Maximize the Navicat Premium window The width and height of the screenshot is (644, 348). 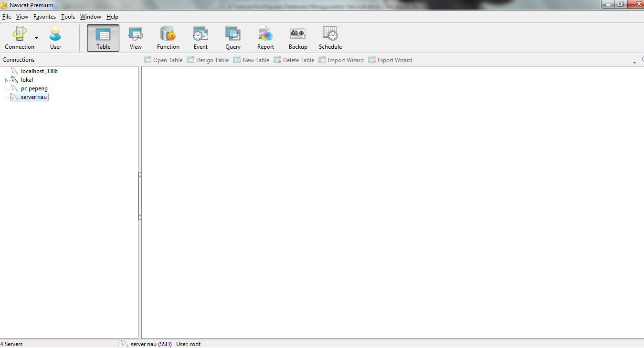(x=621, y=4)
